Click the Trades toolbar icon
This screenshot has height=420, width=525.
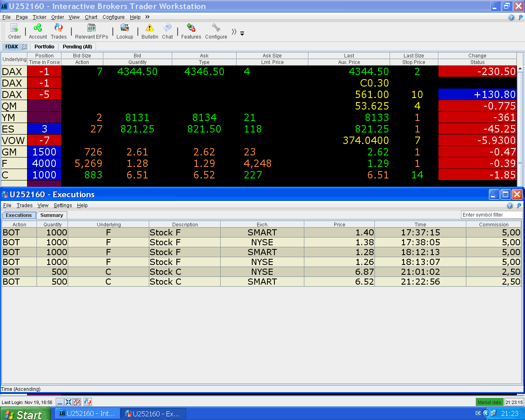(59, 28)
